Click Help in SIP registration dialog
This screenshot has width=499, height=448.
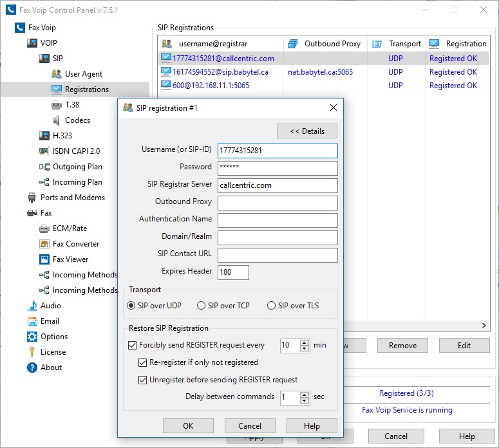click(x=312, y=426)
